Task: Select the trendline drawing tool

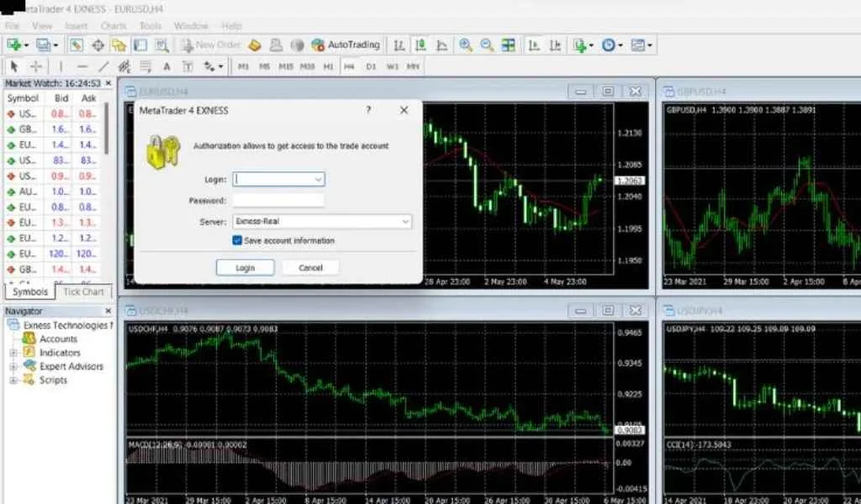Action: [x=103, y=66]
